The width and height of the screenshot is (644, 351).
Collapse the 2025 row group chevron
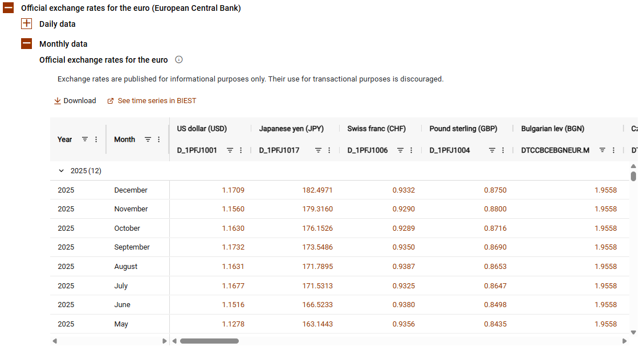[x=62, y=171]
